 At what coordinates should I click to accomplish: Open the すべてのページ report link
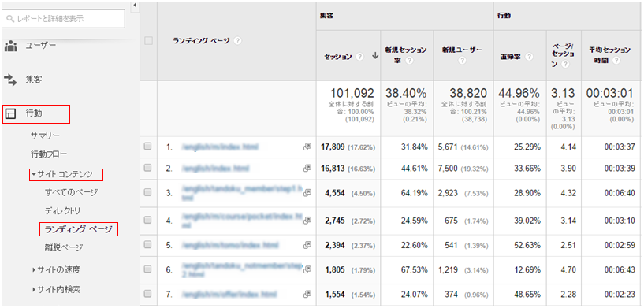(x=71, y=192)
